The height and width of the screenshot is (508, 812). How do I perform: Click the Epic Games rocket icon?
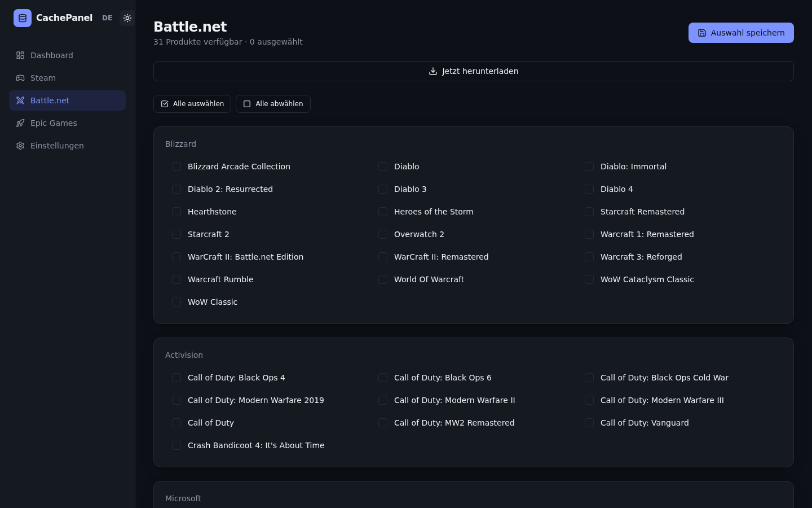[x=20, y=123]
